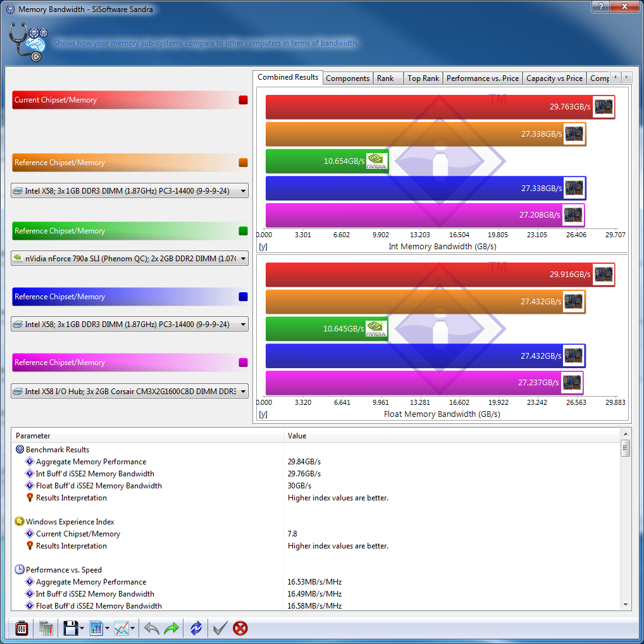
Task: Click the orange reference color swatch
Action: tap(243, 162)
